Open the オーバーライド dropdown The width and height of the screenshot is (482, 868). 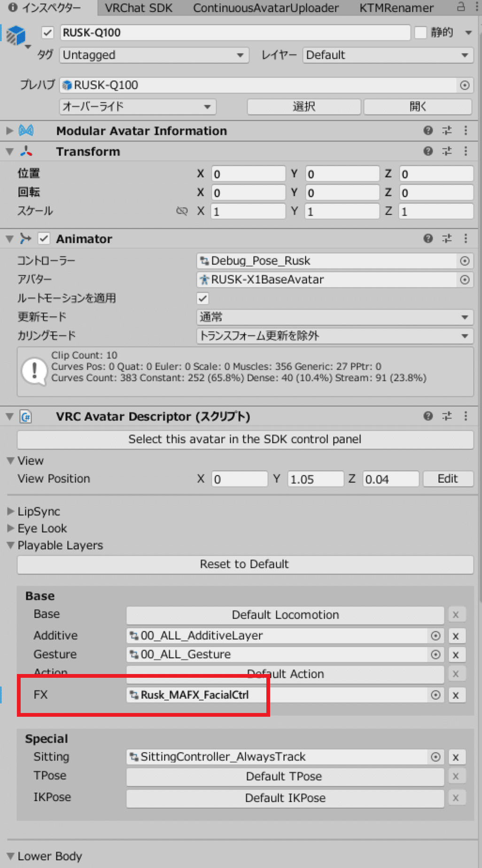click(x=138, y=107)
